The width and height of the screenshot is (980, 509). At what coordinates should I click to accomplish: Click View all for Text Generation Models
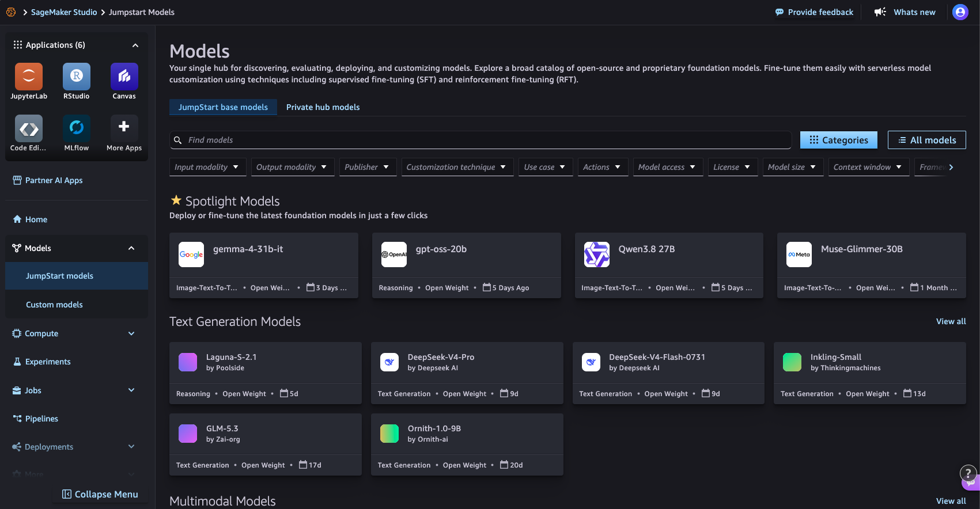click(951, 321)
